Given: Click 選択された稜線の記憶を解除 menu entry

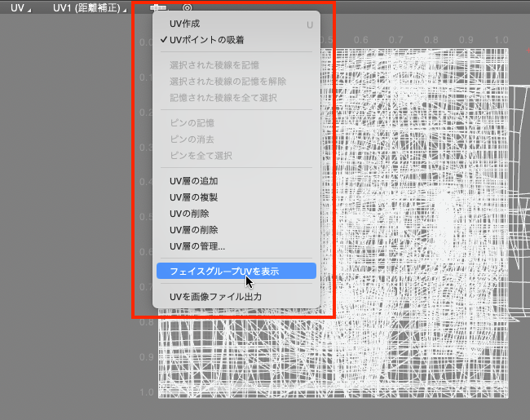Looking at the screenshot, I should coord(227,81).
